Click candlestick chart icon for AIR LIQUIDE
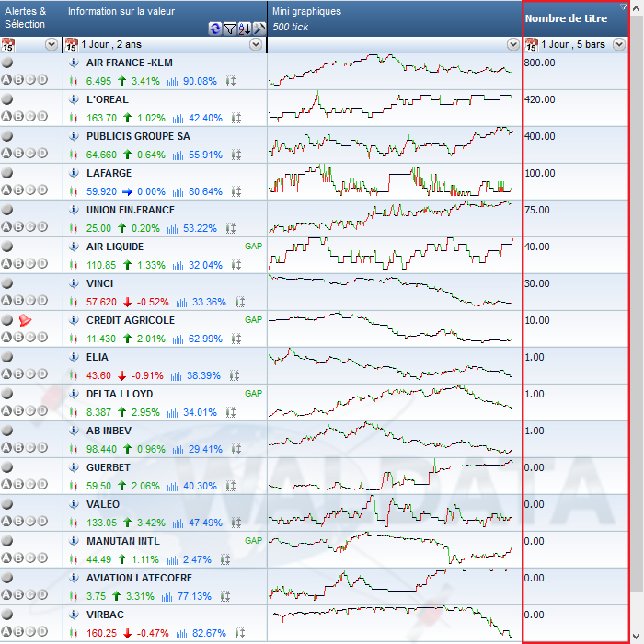Screen dimensions: 644x644 click(x=74, y=265)
